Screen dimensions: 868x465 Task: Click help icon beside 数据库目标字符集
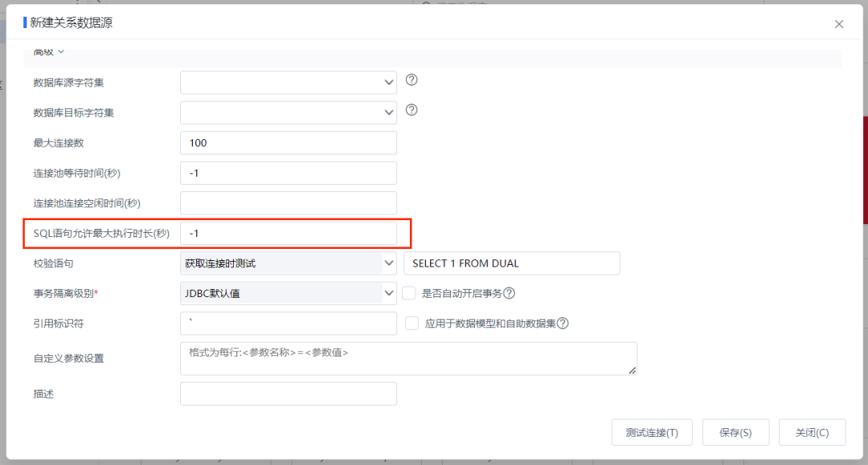point(411,110)
